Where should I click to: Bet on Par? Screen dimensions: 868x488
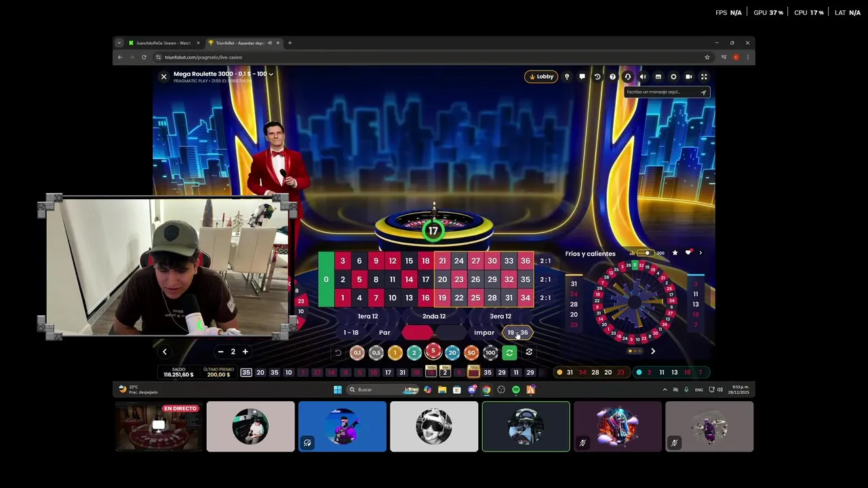pyautogui.click(x=384, y=333)
